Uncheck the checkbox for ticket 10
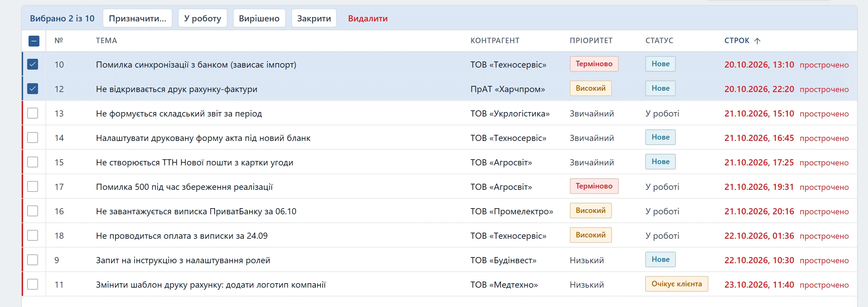Viewport: 868px width, 307px height. [33, 64]
